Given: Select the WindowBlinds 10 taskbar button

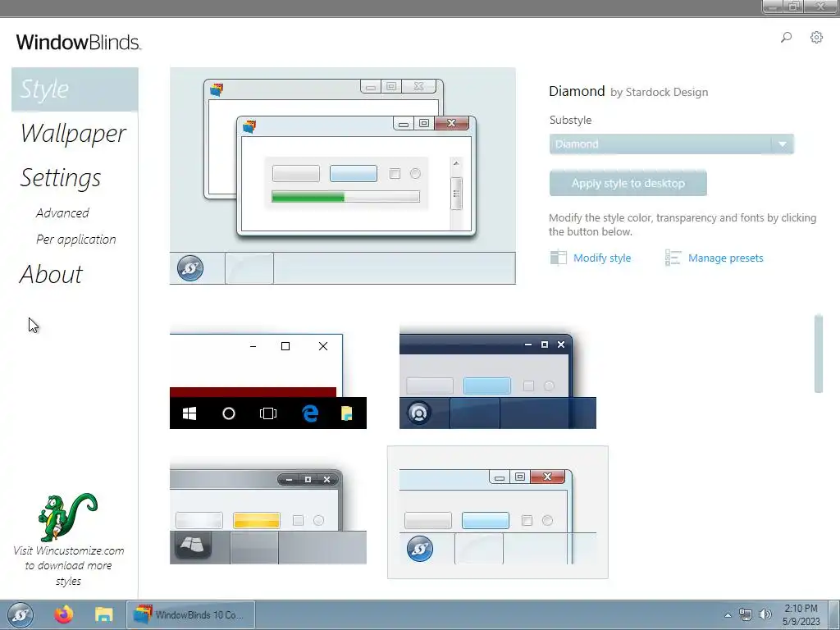Looking at the screenshot, I should (x=190, y=615).
